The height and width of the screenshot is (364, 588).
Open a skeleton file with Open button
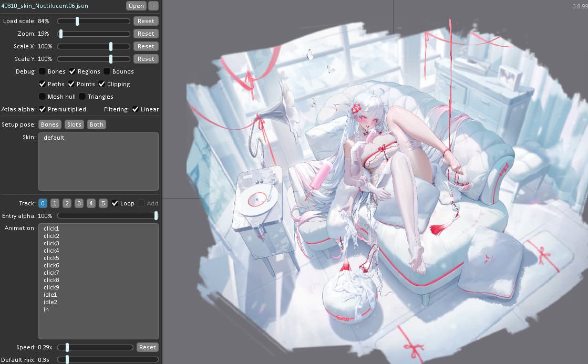click(x=136, y=6)
